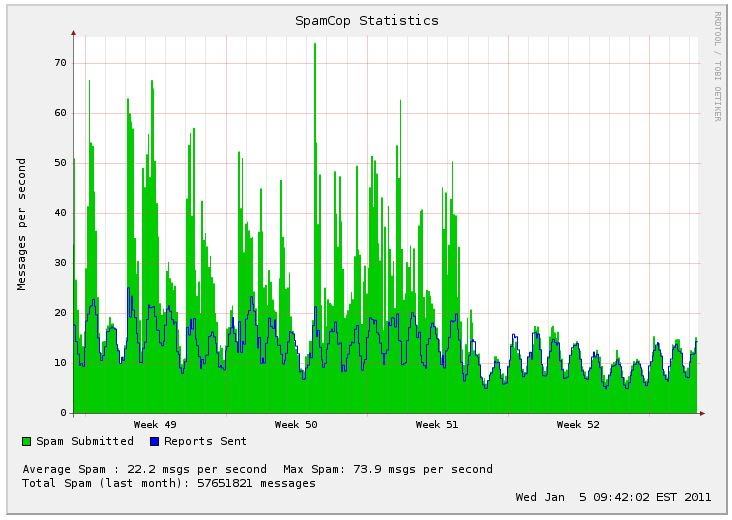732x520 pixels.
Task: Click the 'Messages per second' axis title
Action: (21, 224)
